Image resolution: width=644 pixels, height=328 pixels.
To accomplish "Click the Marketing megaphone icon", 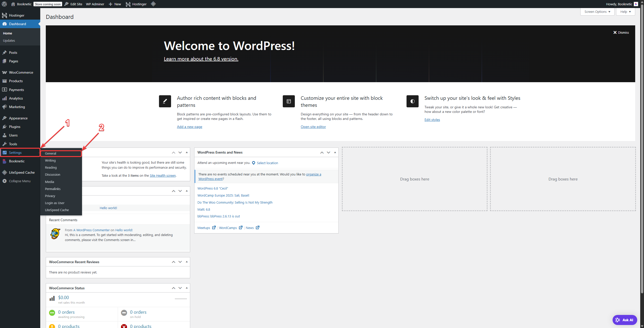I will (5, 107).
